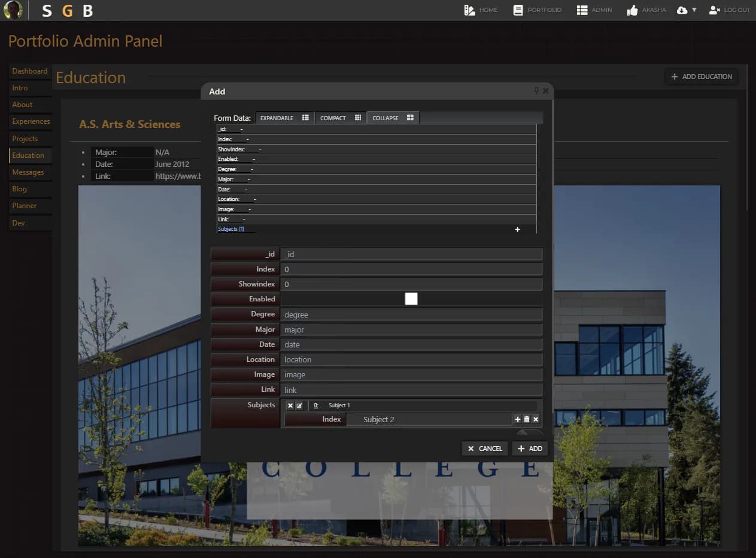Click the _id input field
The image size is (756, 558).
point(411,254)
